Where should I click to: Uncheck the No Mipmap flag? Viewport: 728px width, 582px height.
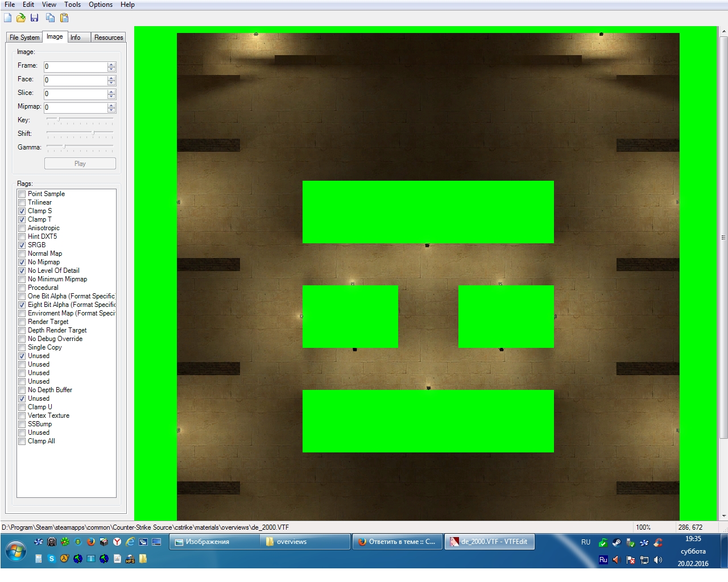point(22,263)
